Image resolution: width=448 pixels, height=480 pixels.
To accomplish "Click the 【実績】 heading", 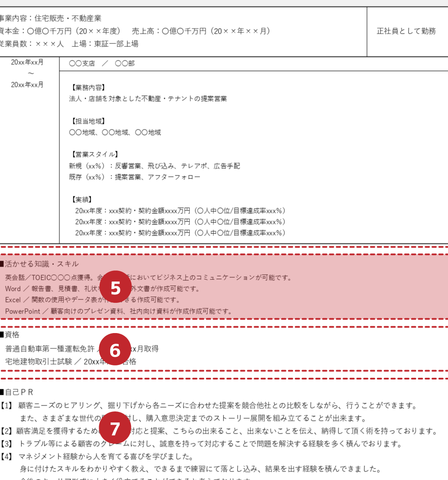I will tap(81, 199).
